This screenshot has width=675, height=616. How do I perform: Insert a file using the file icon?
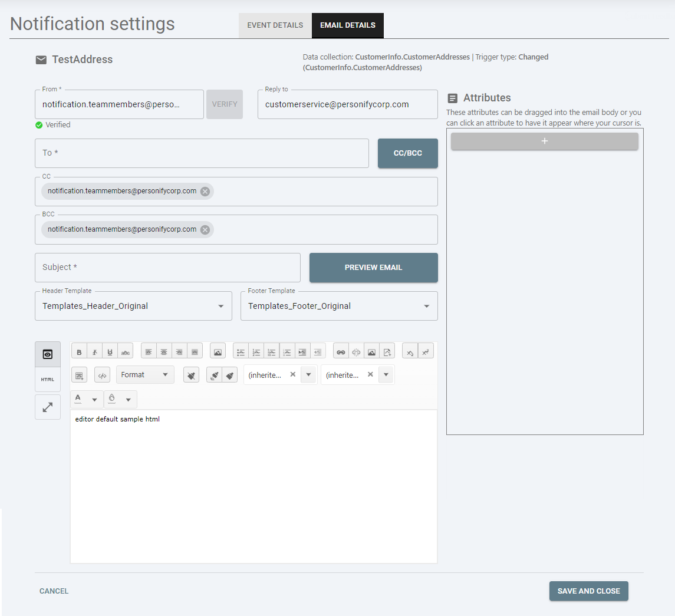click(x=387, y=352)
